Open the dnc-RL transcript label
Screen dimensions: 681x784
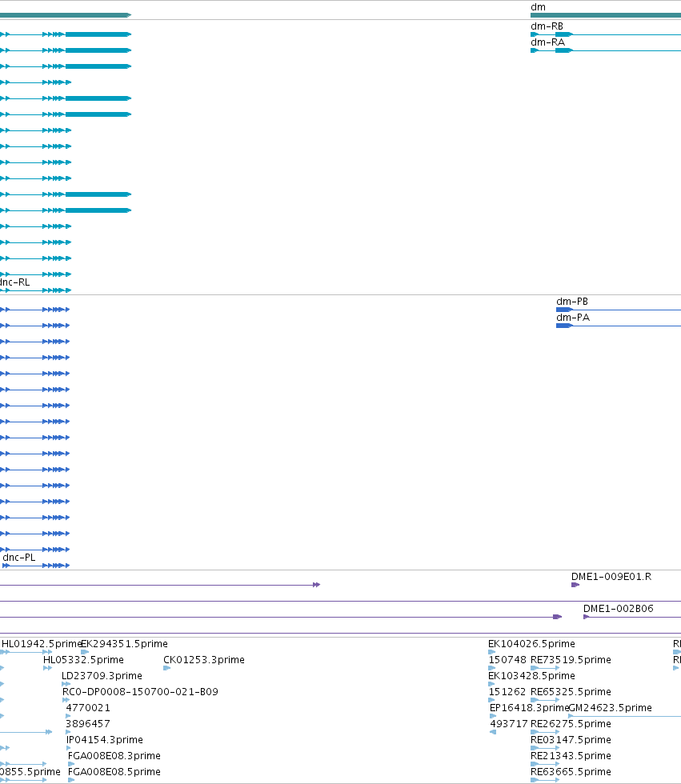coord(14,282)
